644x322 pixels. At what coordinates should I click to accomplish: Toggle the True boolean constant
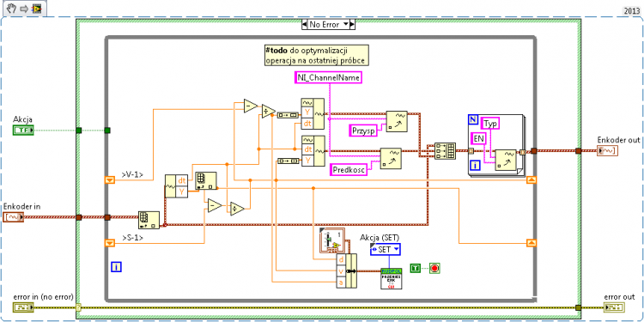tap(416, 268)
